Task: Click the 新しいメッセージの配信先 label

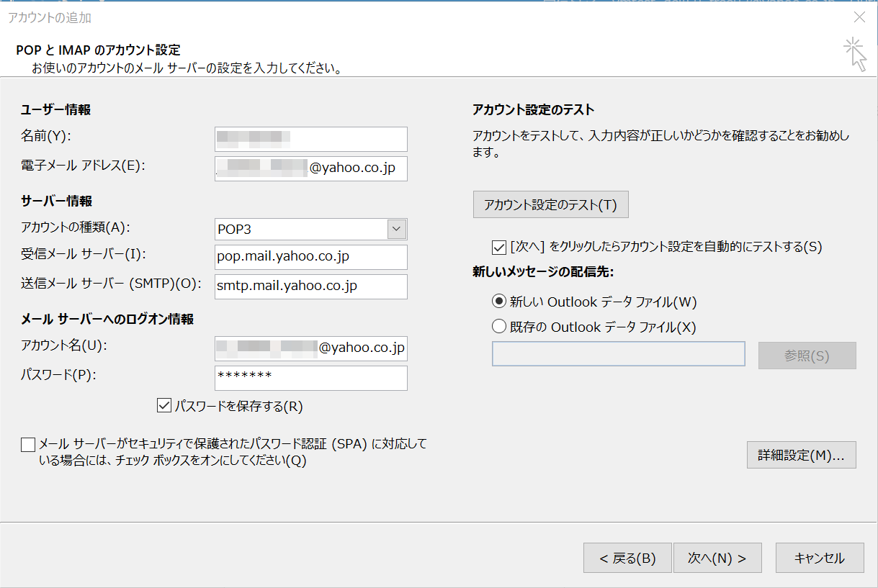Action: [x=544, y=273]
